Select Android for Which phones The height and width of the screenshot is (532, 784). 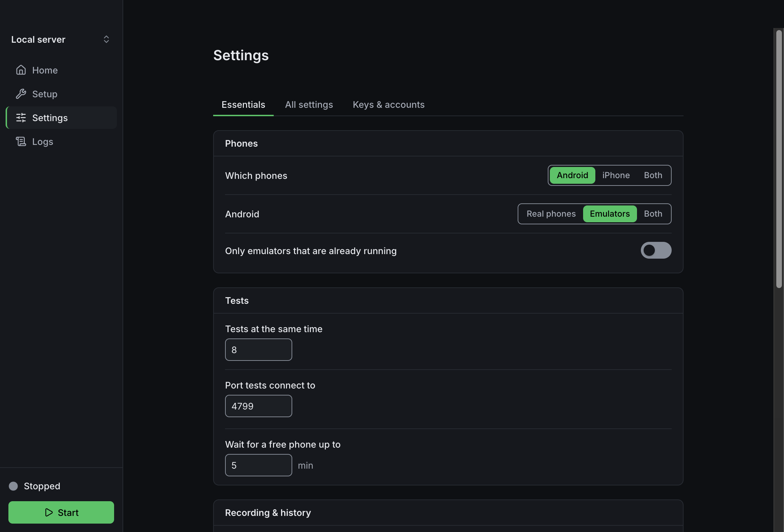point(572,175)
